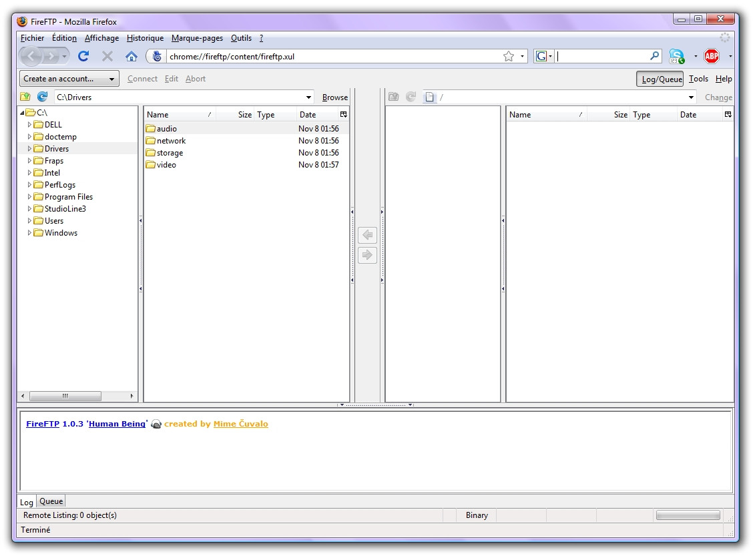Screen dimensions: 755x560
Task: Open the Adblock Plus ABP icon
Action: pyautogui.click(x=711, y=56)
